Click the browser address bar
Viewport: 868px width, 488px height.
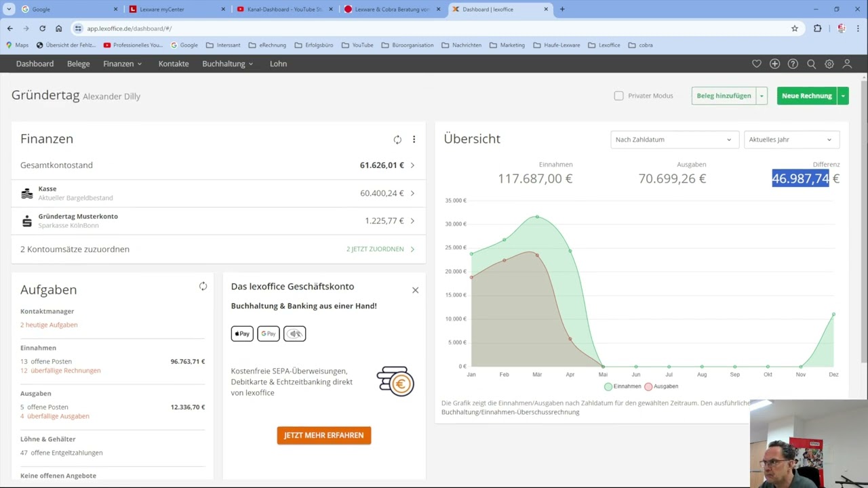[434, 28]
